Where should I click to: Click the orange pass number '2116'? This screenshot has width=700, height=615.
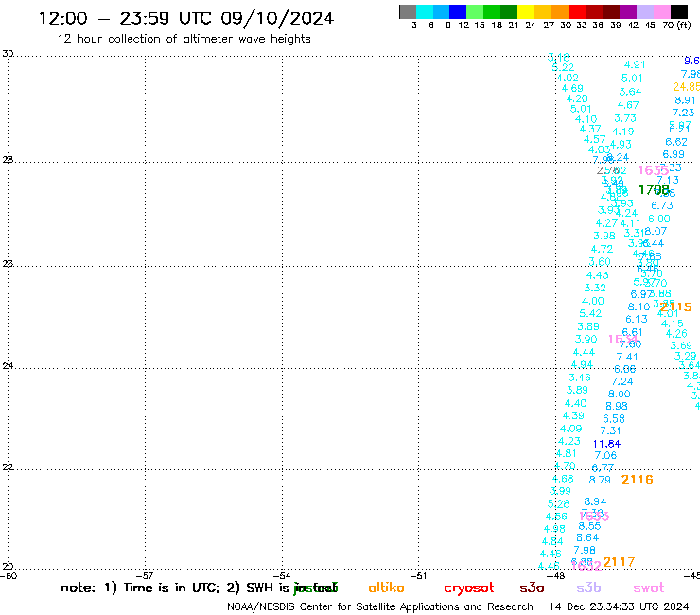pyautogui.click(x=637, y=480)
